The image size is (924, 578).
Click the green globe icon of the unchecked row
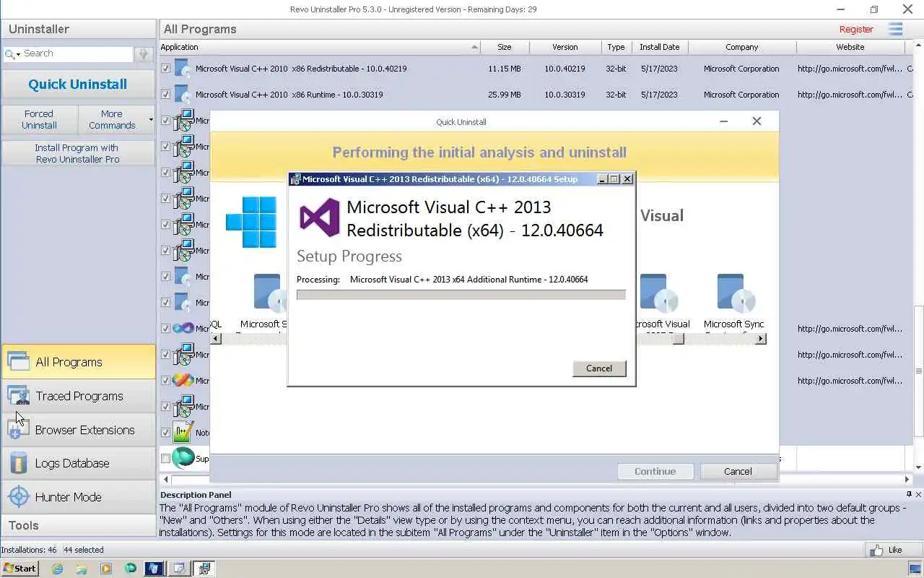(183, 458)
